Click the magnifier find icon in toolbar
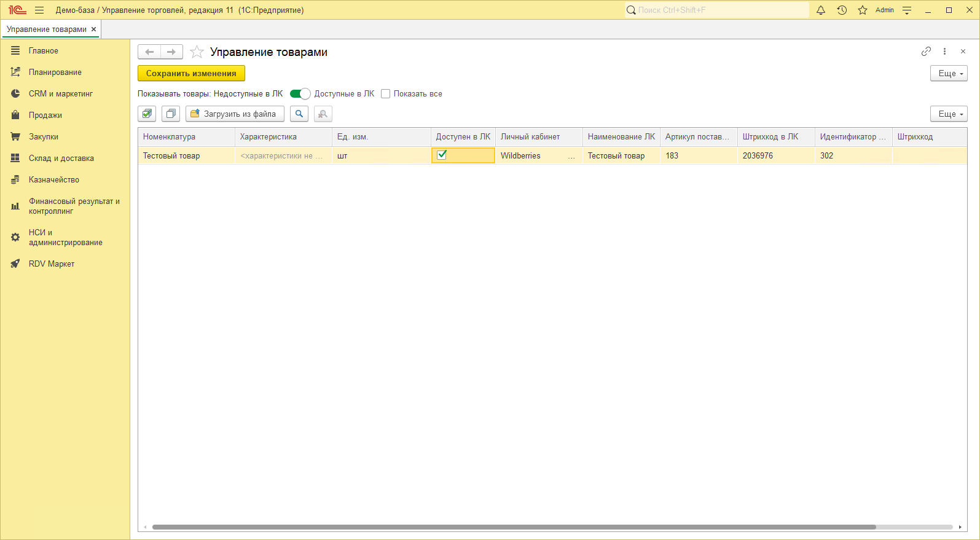The width and height of the screenshot is (980, 540). [x=299, y=114]
